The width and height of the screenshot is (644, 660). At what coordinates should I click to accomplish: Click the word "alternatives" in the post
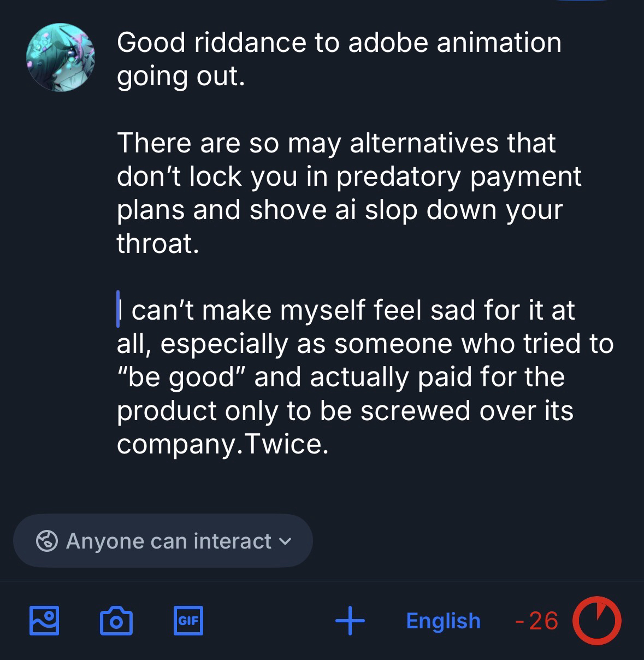(423, 143)
